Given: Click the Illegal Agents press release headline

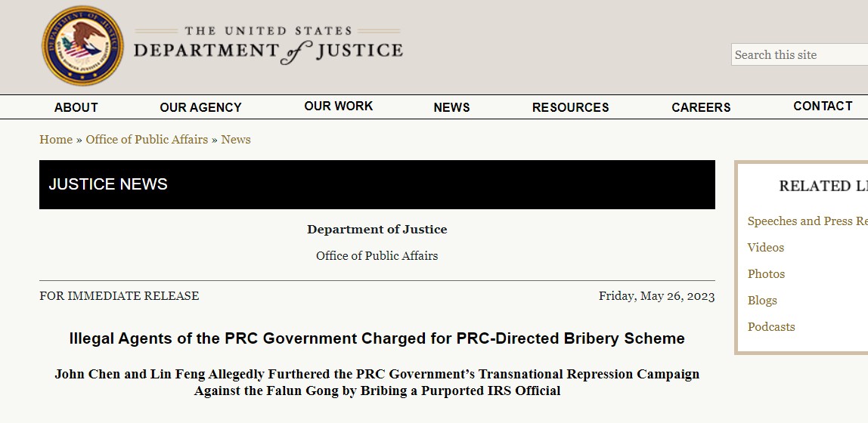Looking at the screenshot, I should pyautogui.click(x=377, y=338).
